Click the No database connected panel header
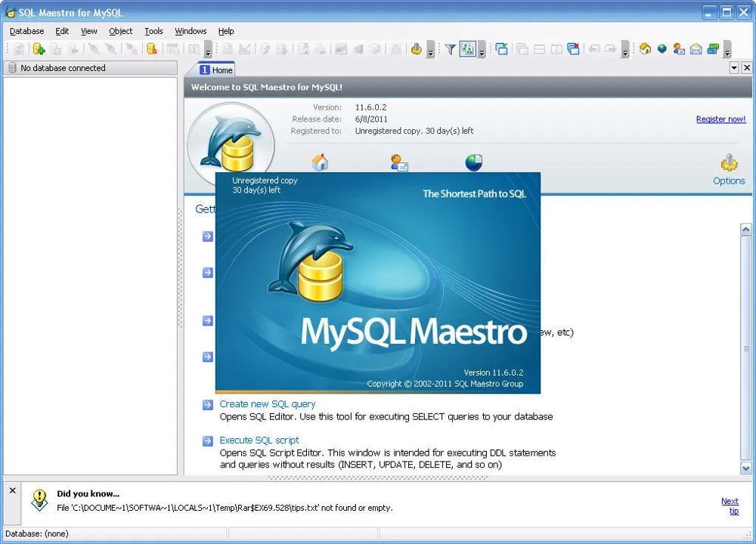This screenshot has width=756, height=544. pyautogui.click(x=91, y=68)
